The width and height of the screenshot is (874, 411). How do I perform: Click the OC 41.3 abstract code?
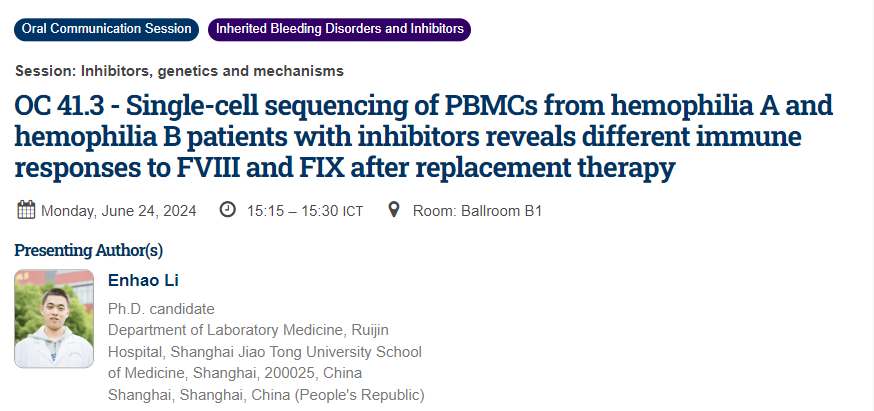pyautogui.click(x=62, y=104)
